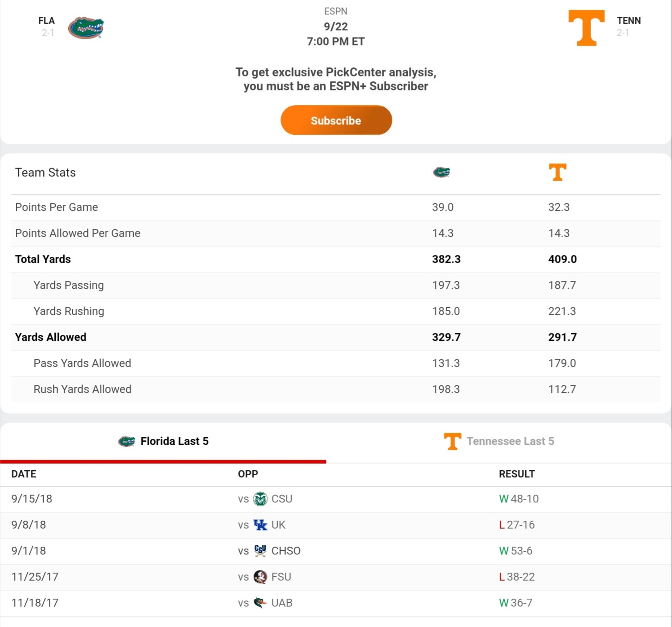Click the Charleston Southern logo
Screen dimensions: 672x627
click(260, 551)
